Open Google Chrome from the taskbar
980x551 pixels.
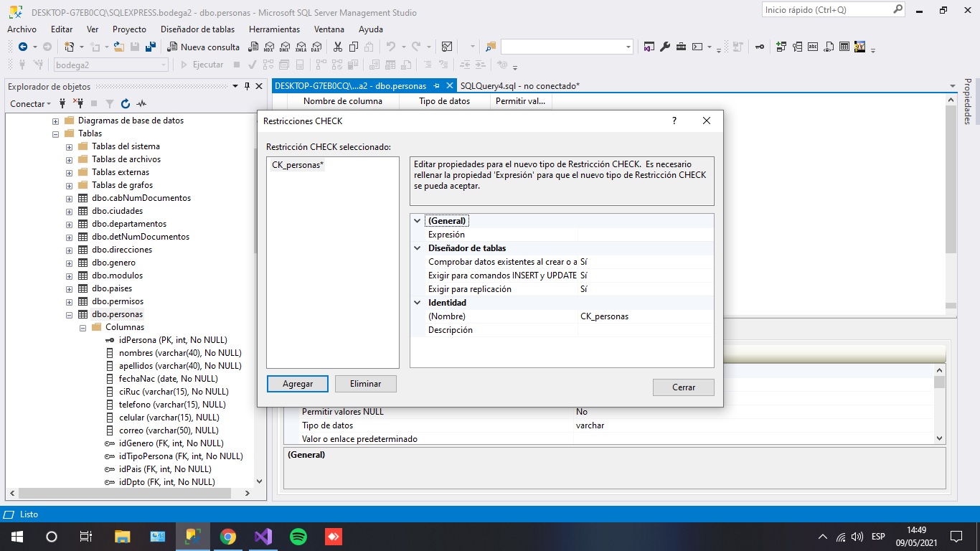[228, 537]
